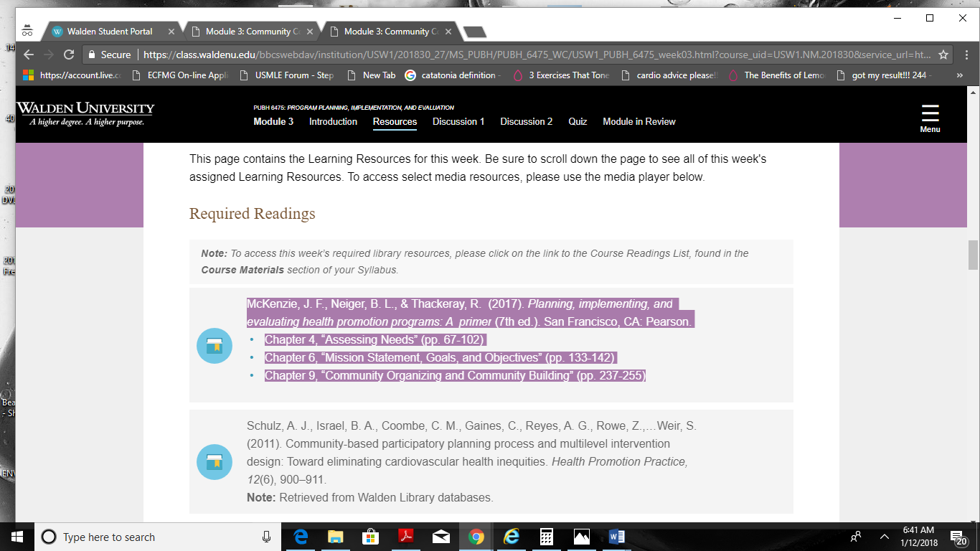The height and width of the screenshot is (551, 980).
Task: Open the USMLE Forum - Step bookmark
Action: tap(286, 75)
